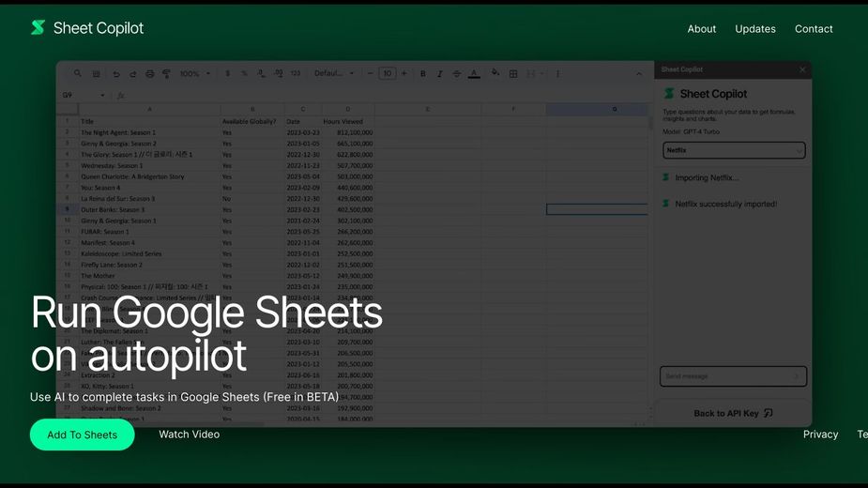
Task: Click the text color underlined A swatch
Action: pyautogui.click(x=474, y=73)
